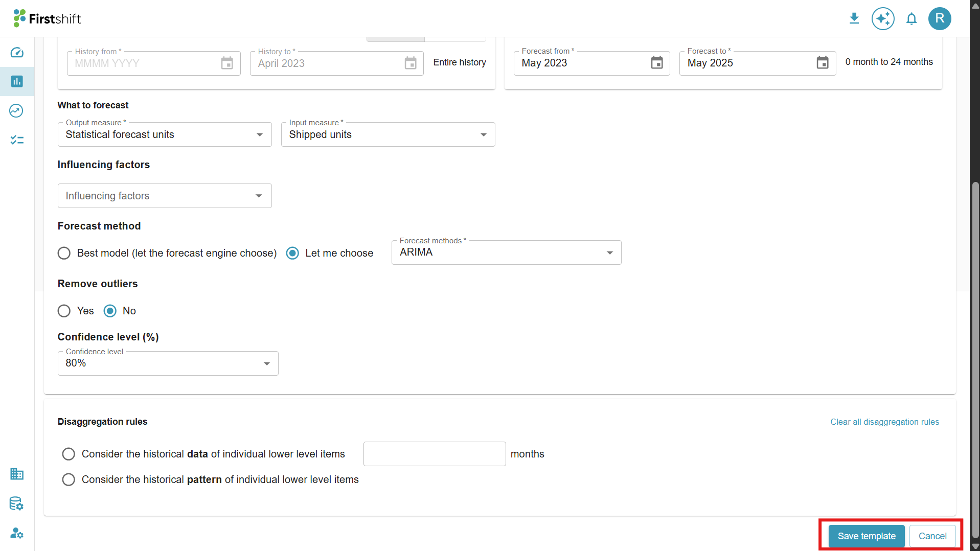Open the Confidence level 80% dropdown

pyautogui.click(x=168, y=363)
